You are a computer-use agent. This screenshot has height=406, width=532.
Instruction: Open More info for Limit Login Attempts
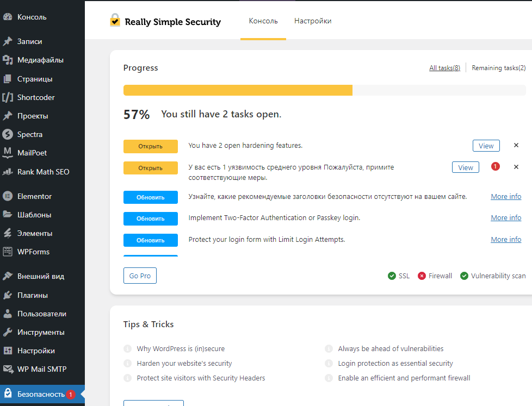pyautogui.click(x=506, y=240)
